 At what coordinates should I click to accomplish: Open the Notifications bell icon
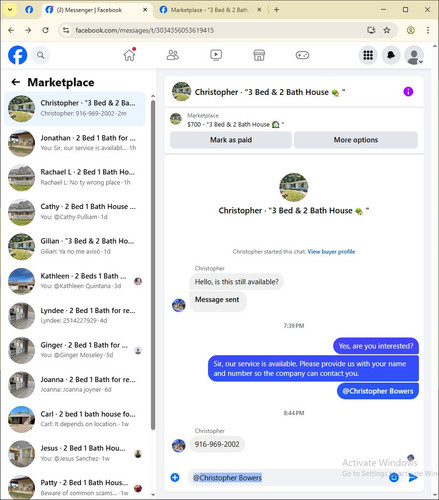(391, 55)
